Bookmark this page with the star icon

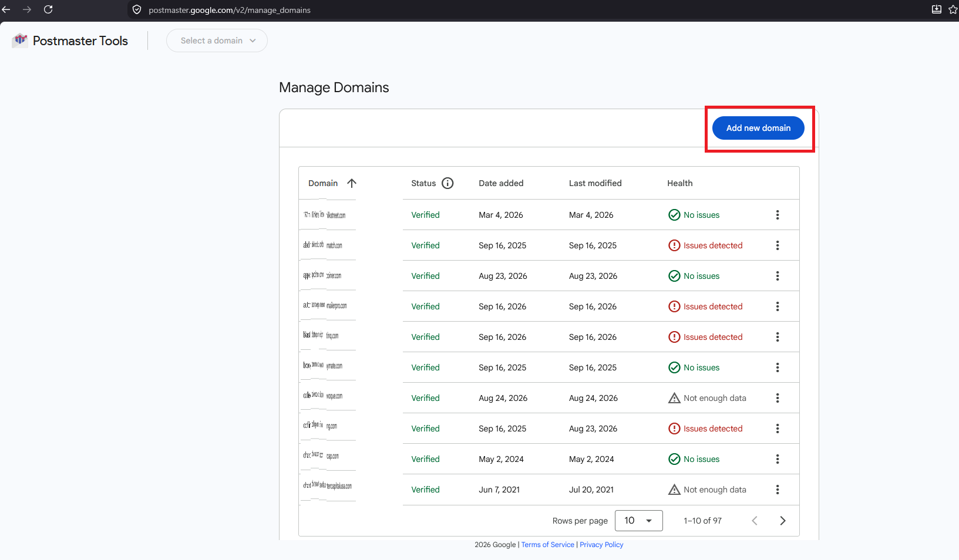953,9
